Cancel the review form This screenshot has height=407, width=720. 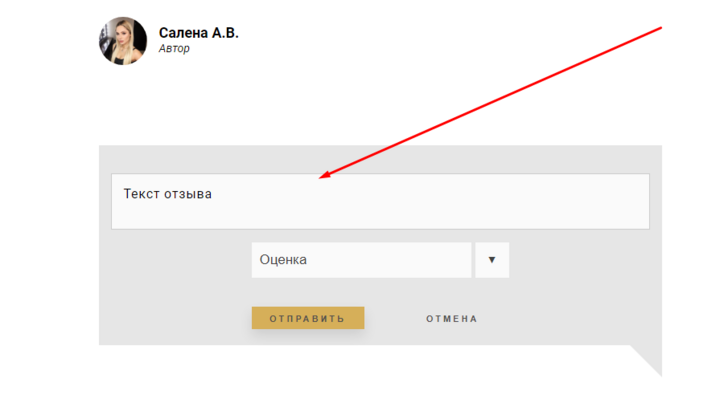click(x=452, y=319)
